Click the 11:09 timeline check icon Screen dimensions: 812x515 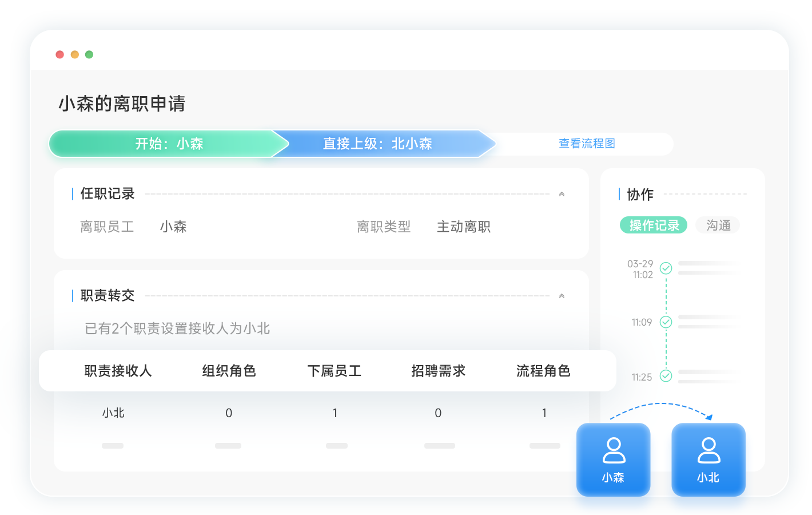(666, 322)
